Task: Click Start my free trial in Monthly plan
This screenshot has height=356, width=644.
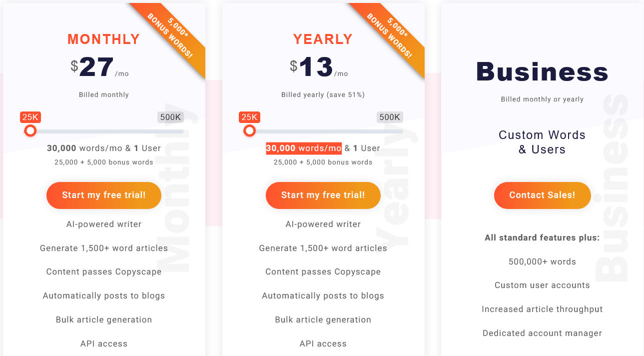Action: [x=104, y=195]
